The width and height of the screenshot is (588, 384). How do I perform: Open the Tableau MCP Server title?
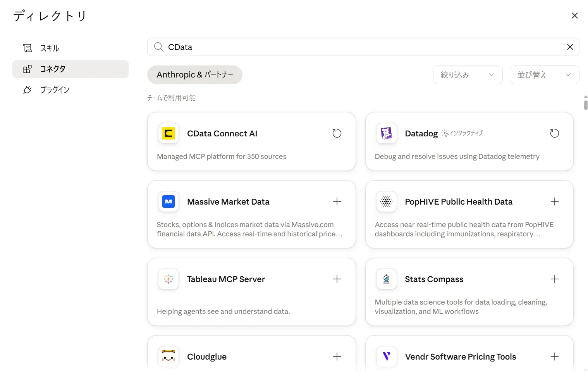[x=226, y=279]
